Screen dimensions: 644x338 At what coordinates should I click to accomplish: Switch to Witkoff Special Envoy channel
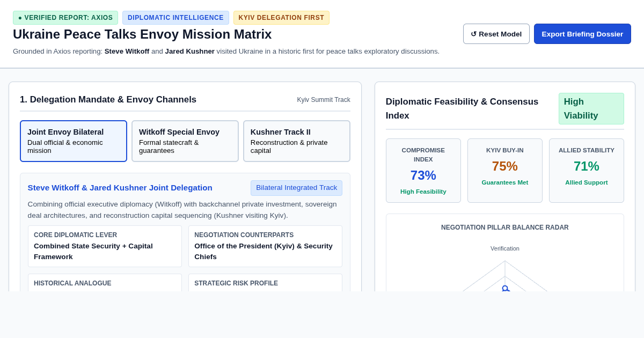click(185, 141)
